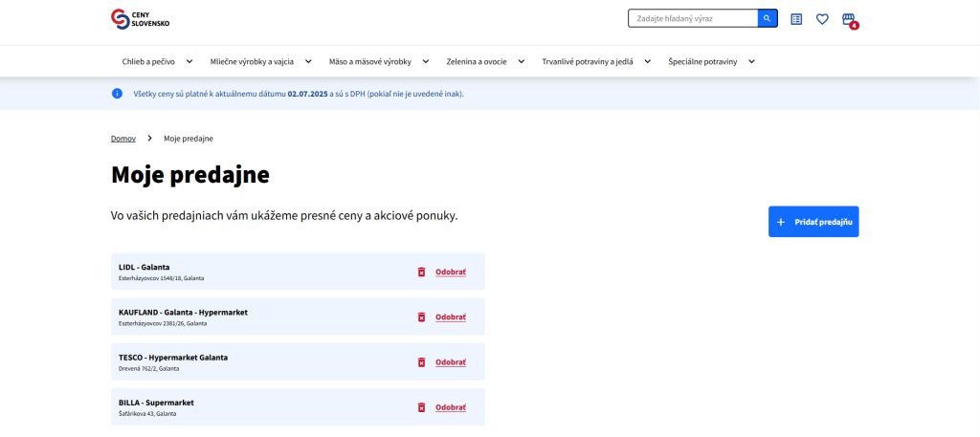Click BILLA - Supermarket store name
The width and height of the screenshot is (980, 437).
coord(156,403)
